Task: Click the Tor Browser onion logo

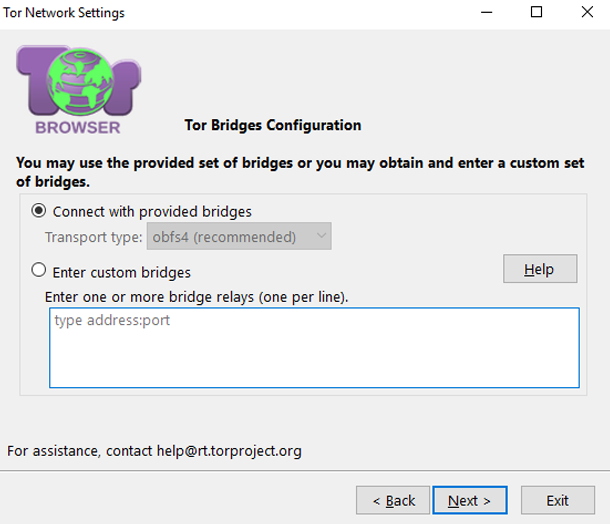Action: coord(78,87)
